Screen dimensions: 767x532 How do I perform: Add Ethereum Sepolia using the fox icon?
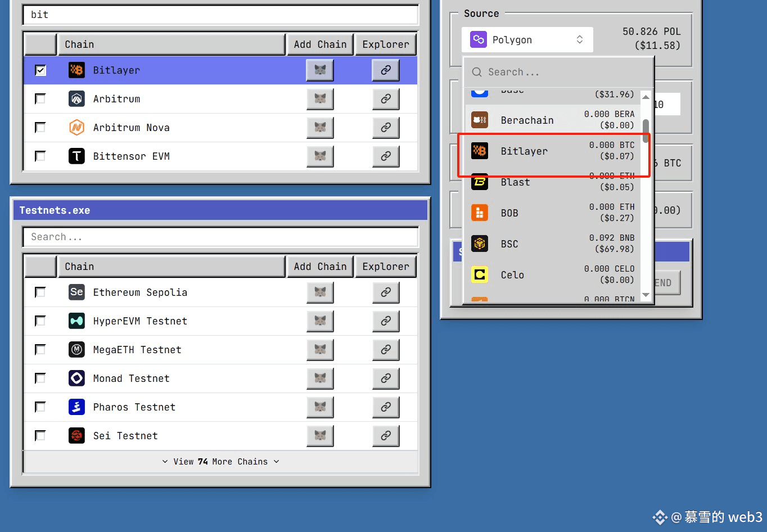click(320, 292)
